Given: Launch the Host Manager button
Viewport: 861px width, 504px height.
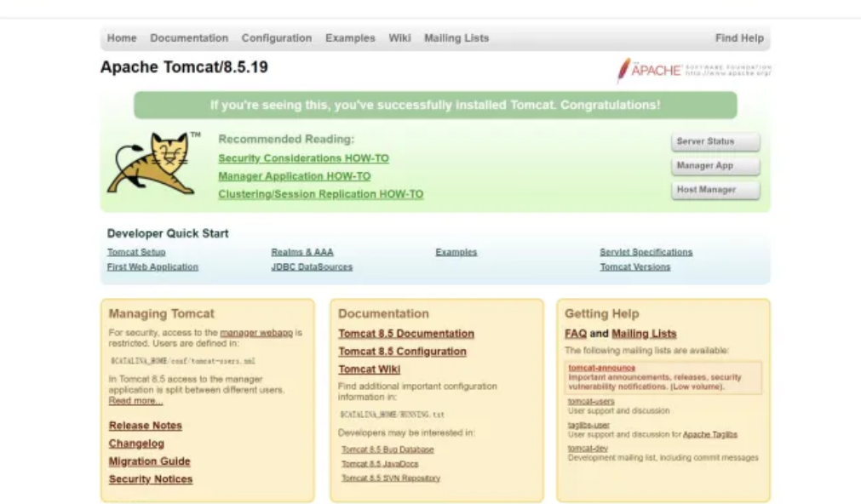Looking at the screenshot, I should click(x=715, y=190).
